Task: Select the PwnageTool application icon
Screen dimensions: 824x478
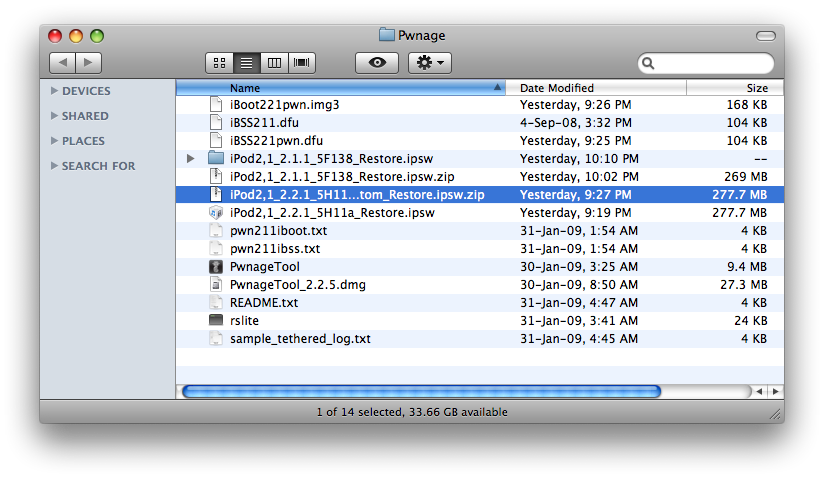Action: click(216, 267)
